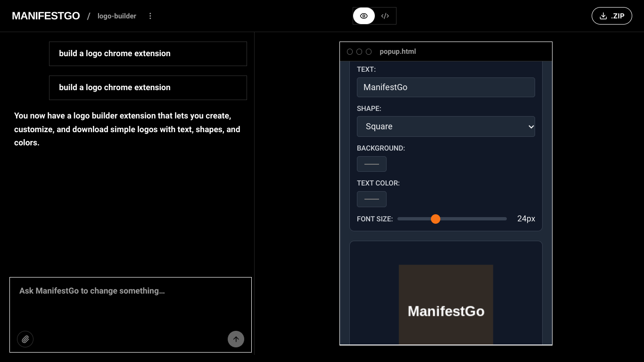Click the third window circle of popup.html

click(x=369, y=52)
